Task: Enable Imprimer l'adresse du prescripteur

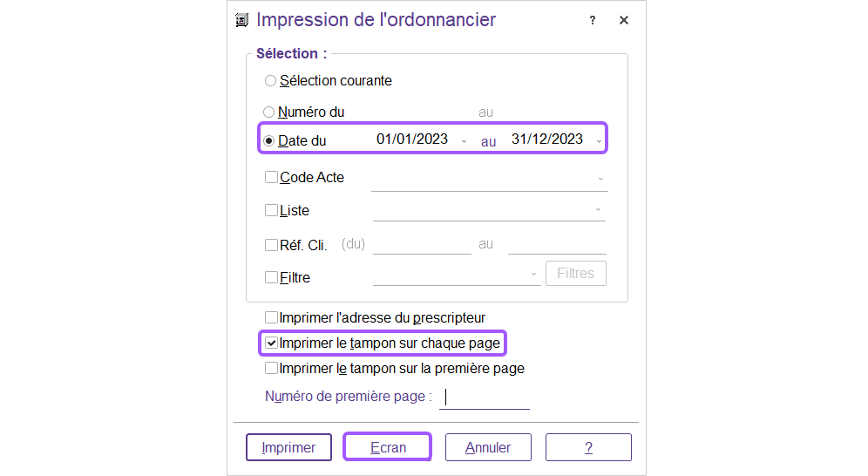Action: click(271, 318)
